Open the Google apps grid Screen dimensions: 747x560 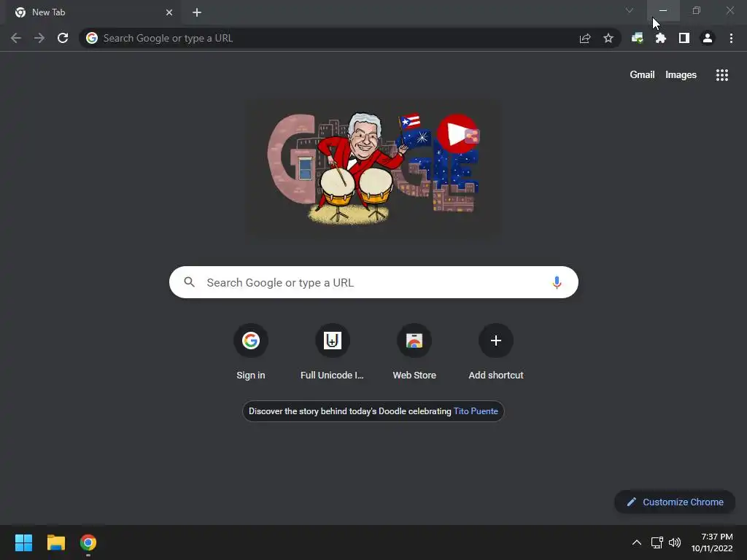pos(721,75)
